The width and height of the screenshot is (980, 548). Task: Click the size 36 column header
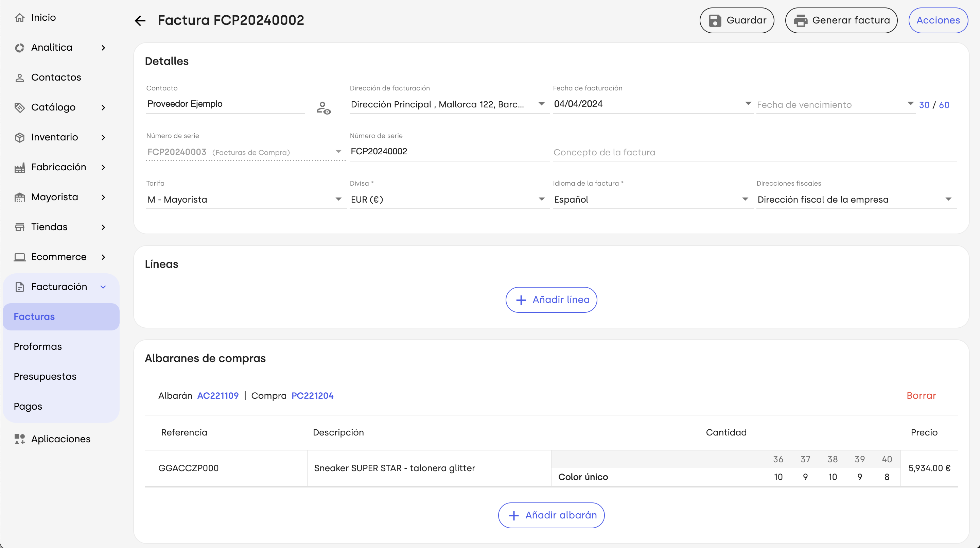pos(778,460)
